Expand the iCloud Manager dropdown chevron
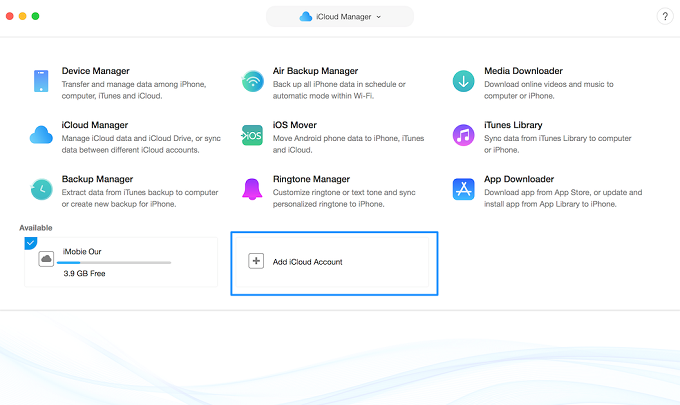 379,17
